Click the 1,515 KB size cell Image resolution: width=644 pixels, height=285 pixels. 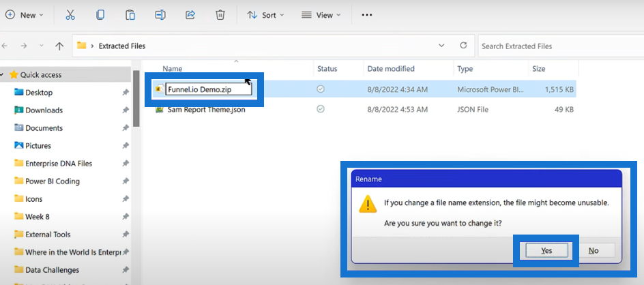click(559, 89)
